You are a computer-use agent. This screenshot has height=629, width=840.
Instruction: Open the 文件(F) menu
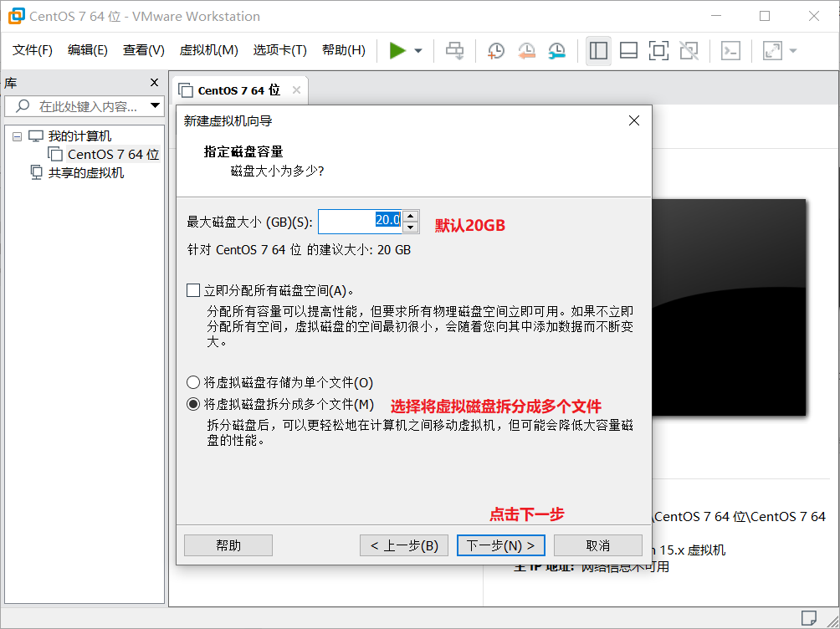coord(32,50)
